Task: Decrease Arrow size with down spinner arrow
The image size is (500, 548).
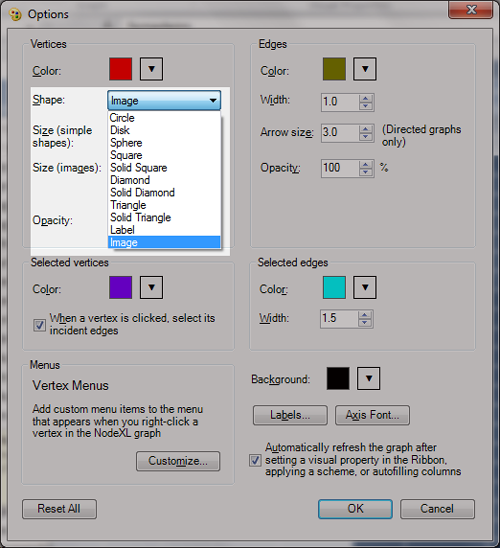Action: [x=365, y=137]
